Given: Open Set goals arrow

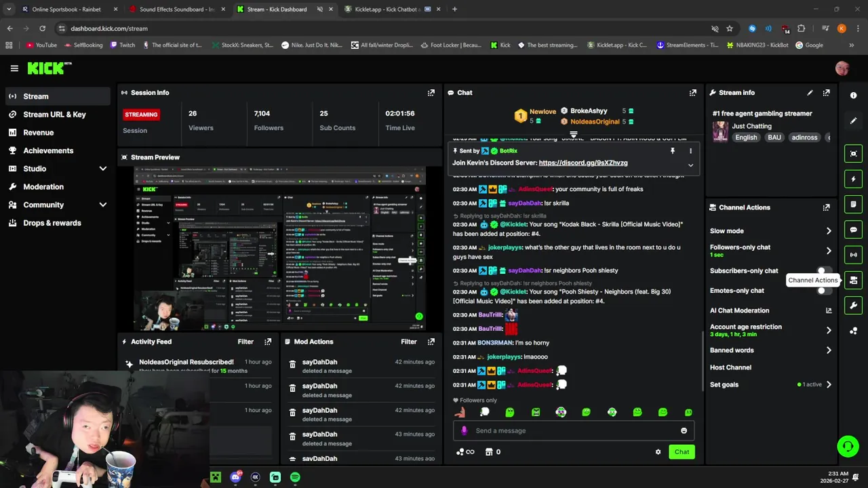Looking at the screenshot, I should [829, 384].
